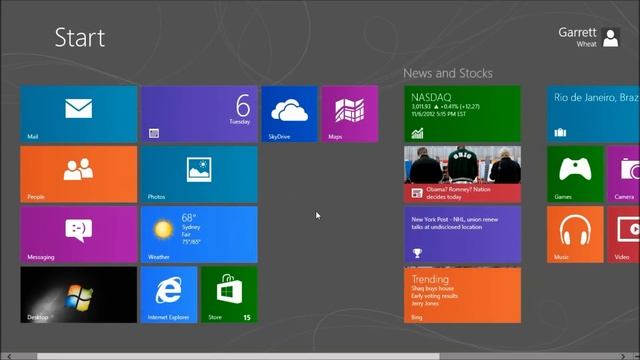This screenshot has height=360, width=640.
Task: Click the horizontal scrollbar right arrow
Action: (x=622, y=356)
